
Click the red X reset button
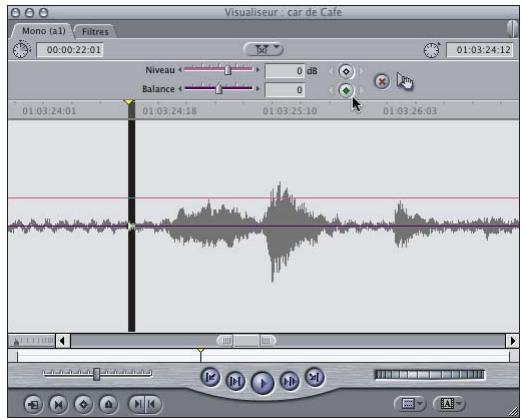coord(382,81)
